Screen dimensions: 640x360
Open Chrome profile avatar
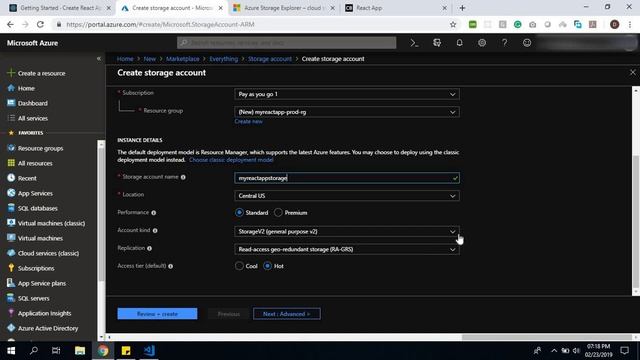tap(614, 24)
